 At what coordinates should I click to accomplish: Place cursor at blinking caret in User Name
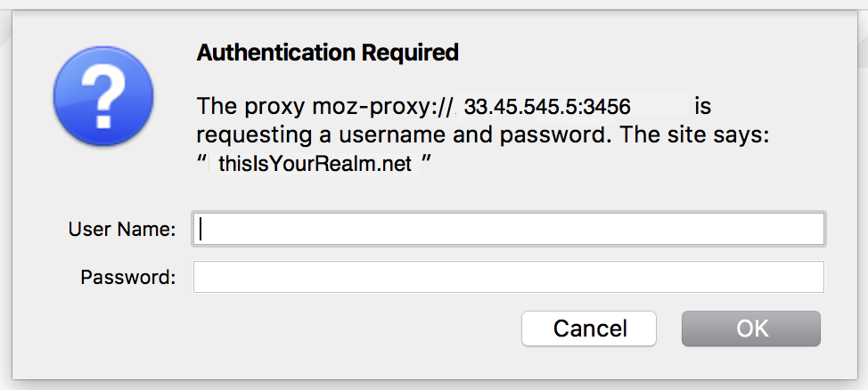[x=201, y=229]
